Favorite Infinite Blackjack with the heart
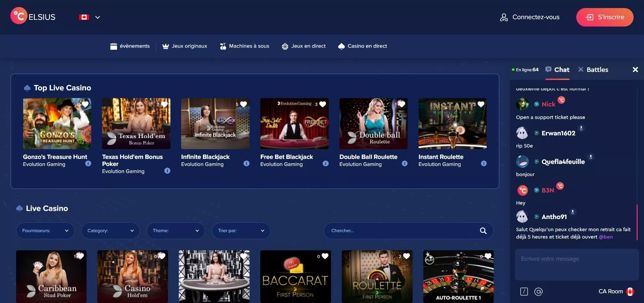 point(244,104)
